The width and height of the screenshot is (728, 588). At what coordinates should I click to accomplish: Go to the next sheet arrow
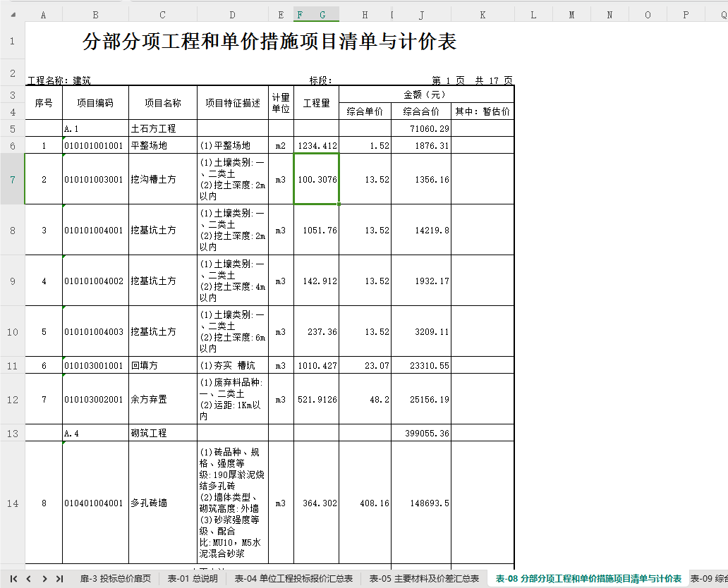click(x=44, y=578)
